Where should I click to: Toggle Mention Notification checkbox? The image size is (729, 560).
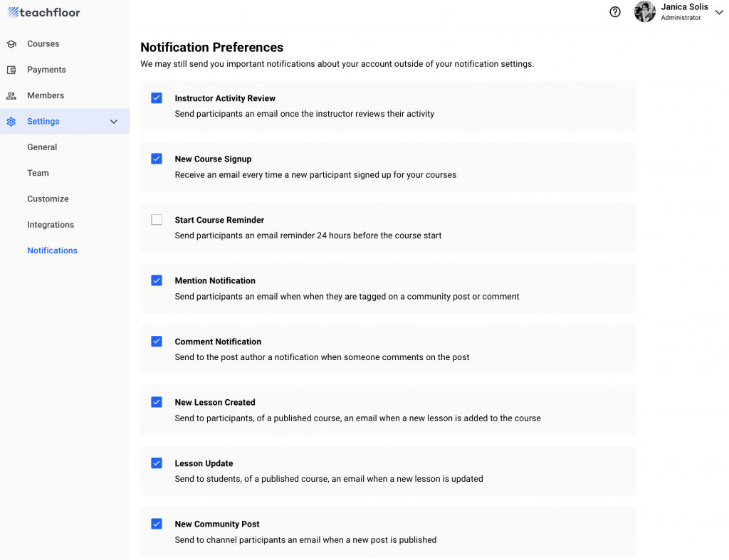pyautogui.click(x=157, y=280)
